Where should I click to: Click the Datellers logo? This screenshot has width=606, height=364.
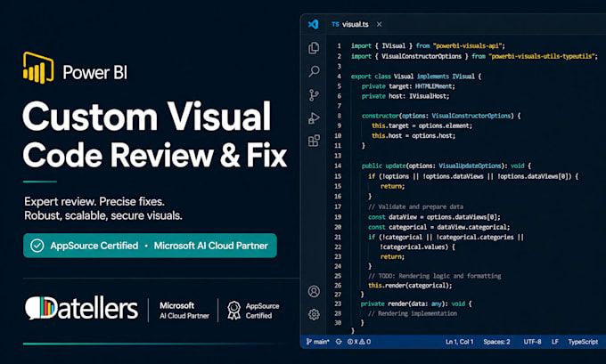(x=81, y=309)
